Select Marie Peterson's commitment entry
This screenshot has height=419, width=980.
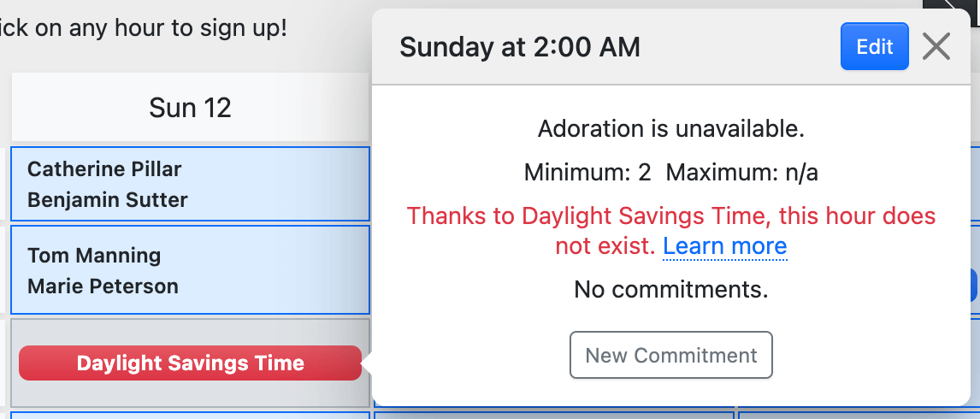pyautogui.click(x=103, y=286)
